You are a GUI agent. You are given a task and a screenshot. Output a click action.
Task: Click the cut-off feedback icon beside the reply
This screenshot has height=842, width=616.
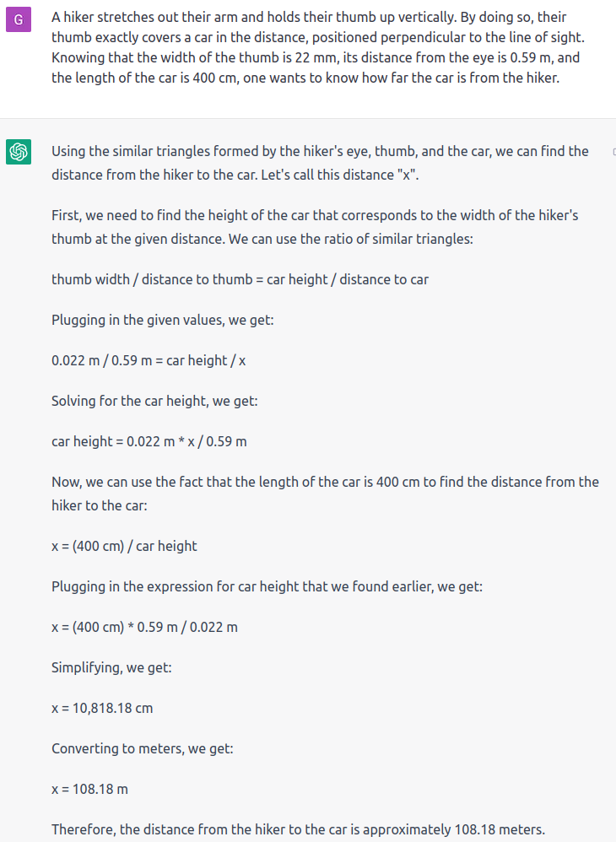pyautogui.click(x=613, y=153)
